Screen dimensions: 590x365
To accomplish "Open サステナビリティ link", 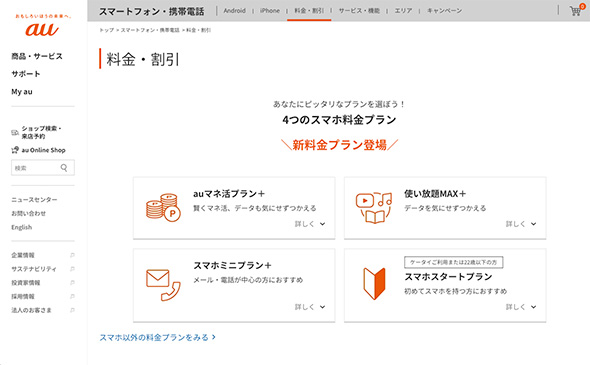I will pos(34,269).
